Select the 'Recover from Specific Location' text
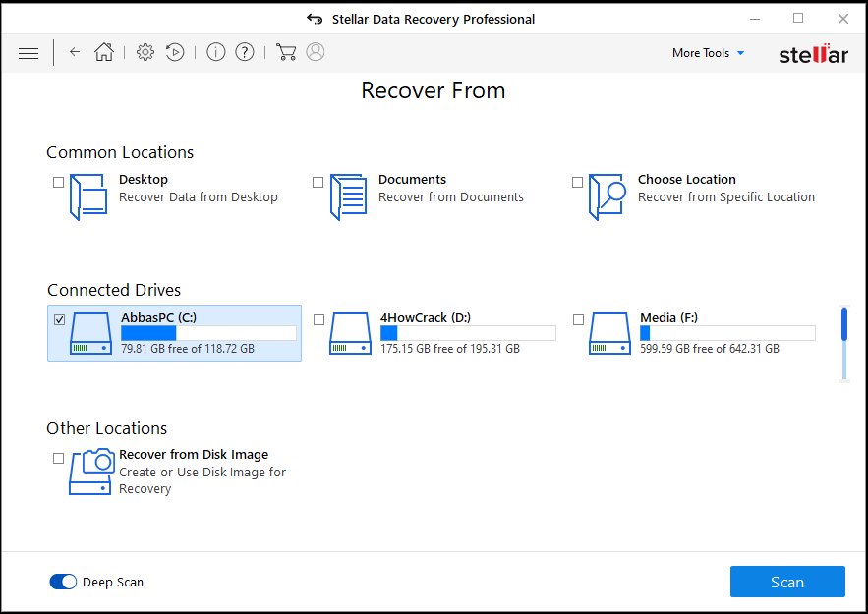Image resolution: width=868 pixels, height=614 pixels. (726, 196)
